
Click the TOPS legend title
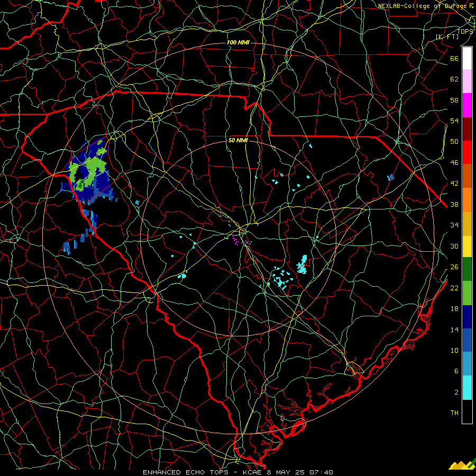(x=465, y=31)
